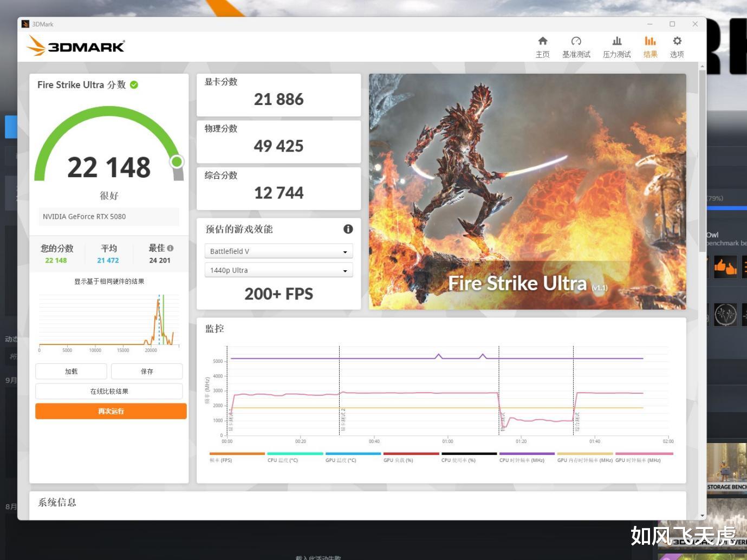Click the 显示基于相同硬件的结果 caption

(x=109, y=282)
